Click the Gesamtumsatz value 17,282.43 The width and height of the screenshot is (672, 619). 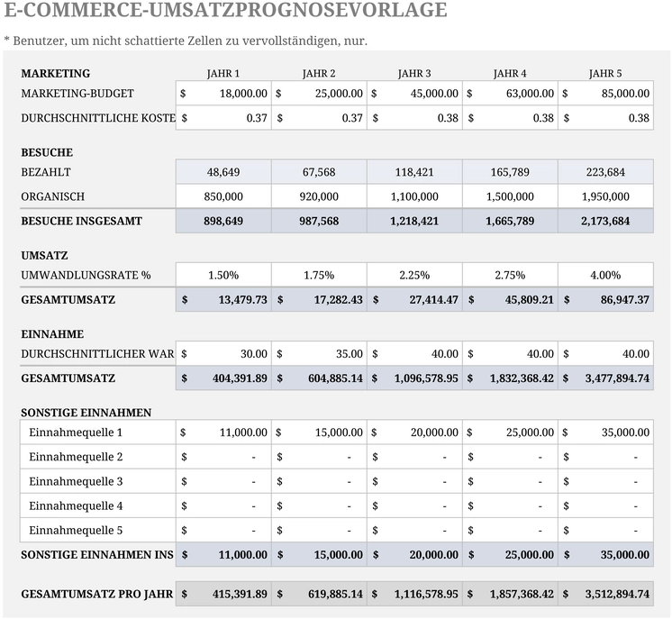tap(319, 300)
